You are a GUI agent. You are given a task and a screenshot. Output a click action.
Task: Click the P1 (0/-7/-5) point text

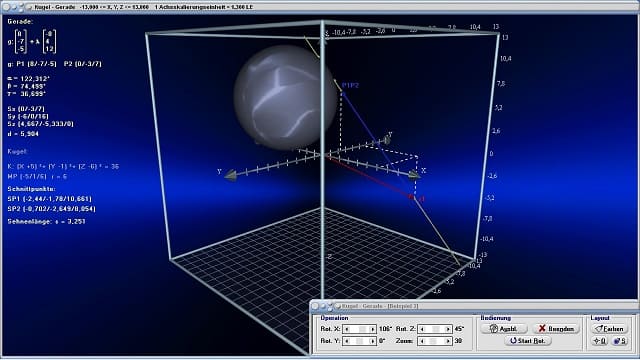click(x=36, y=64)
